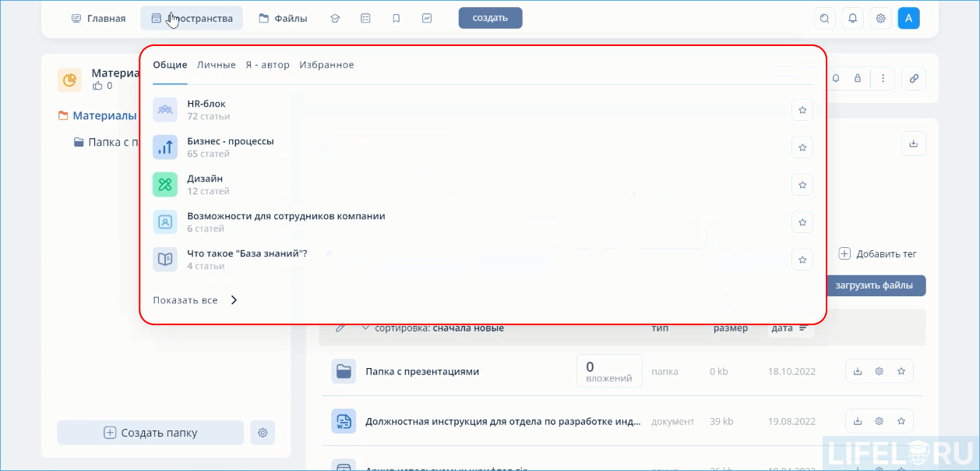The height and width of the screenshot is (471, 980).
Task: Click the blue A profile avatar
Action: tap(908, 17)
